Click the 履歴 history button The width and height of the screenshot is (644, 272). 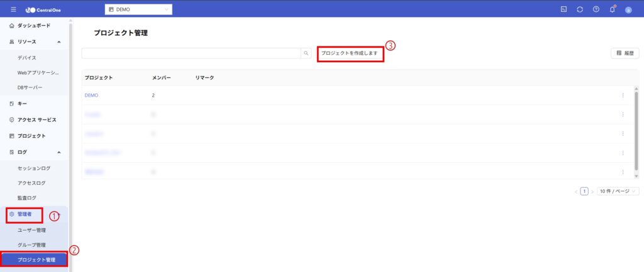[x=625, y=53]
